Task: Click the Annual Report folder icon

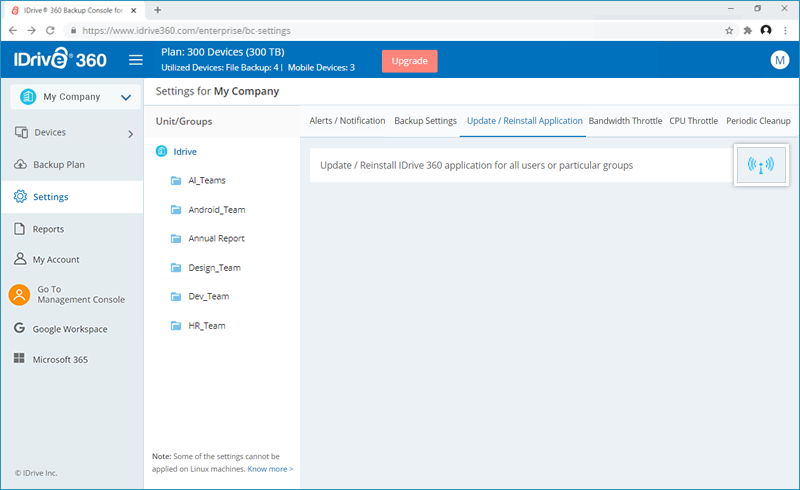Action: 176,238
